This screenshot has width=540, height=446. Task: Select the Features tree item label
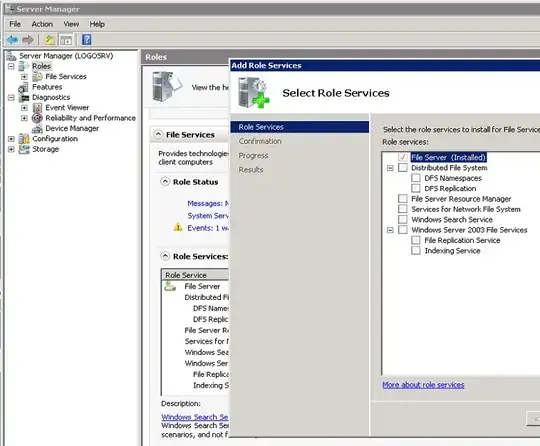coord(47,87)
